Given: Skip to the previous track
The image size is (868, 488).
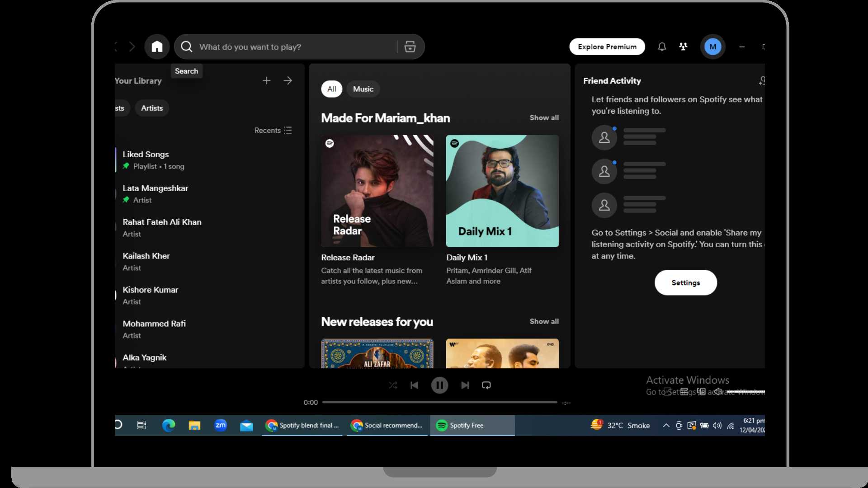Looking at the screenshot, I should pos(414,385).
